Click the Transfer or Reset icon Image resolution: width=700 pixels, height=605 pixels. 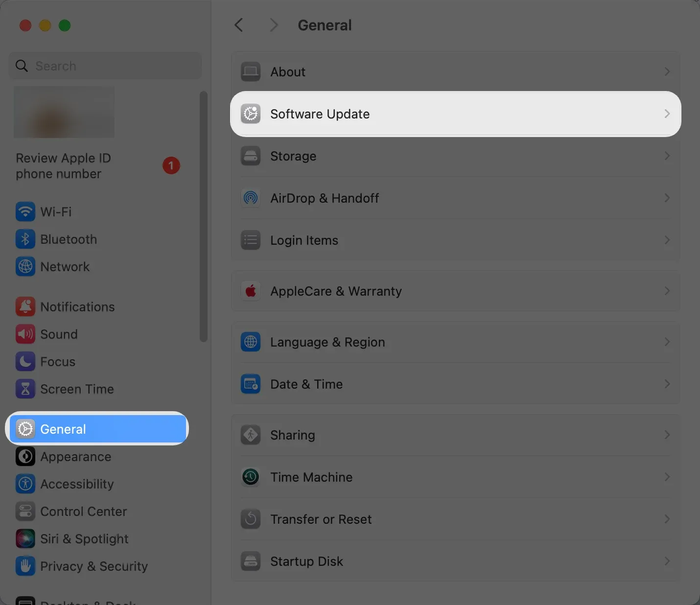click(251, 519)
